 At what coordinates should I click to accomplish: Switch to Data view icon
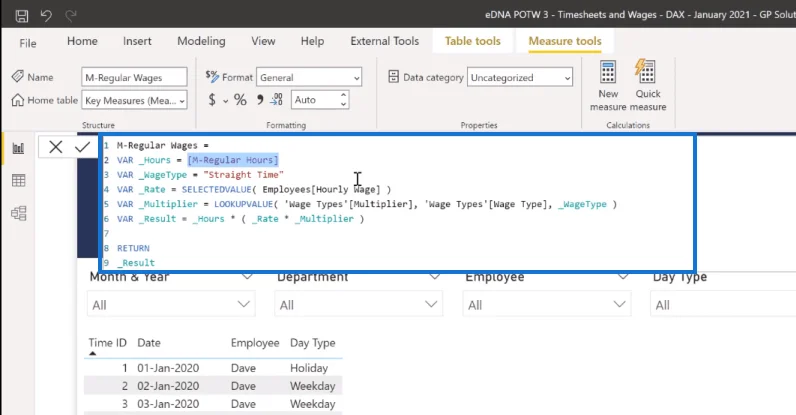point(19,180)
